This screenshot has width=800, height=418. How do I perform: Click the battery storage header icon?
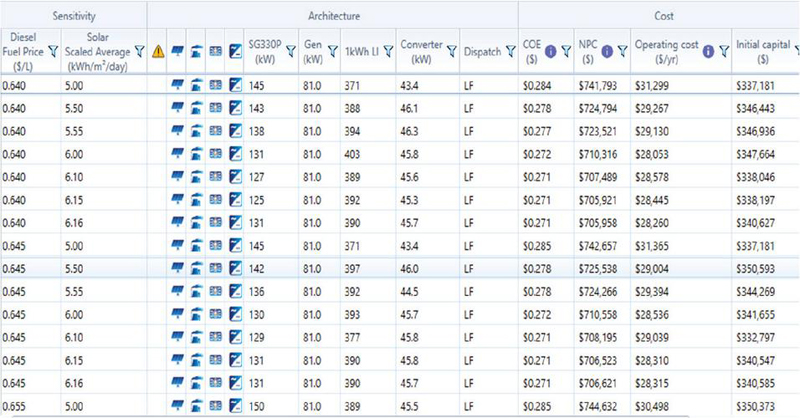point(215,51)
